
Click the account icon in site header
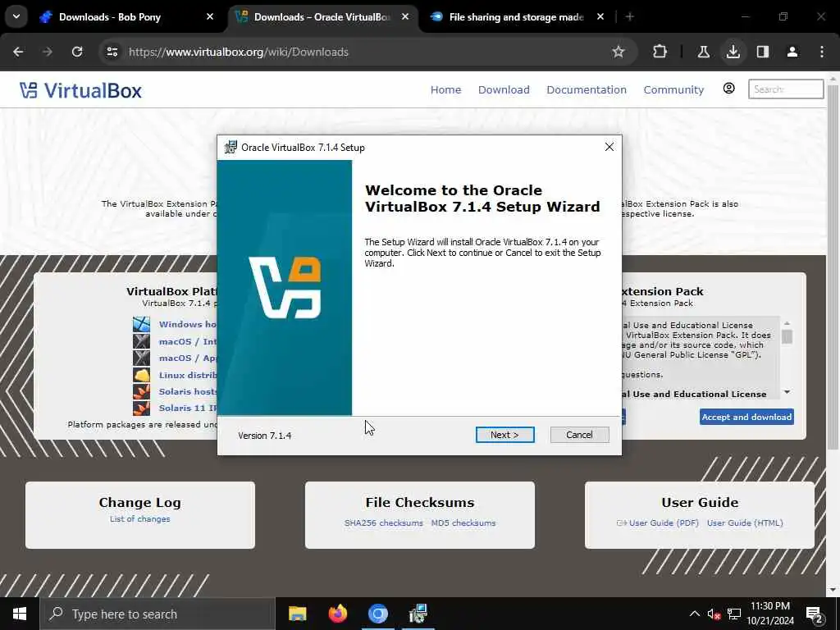tap(728, 89)
